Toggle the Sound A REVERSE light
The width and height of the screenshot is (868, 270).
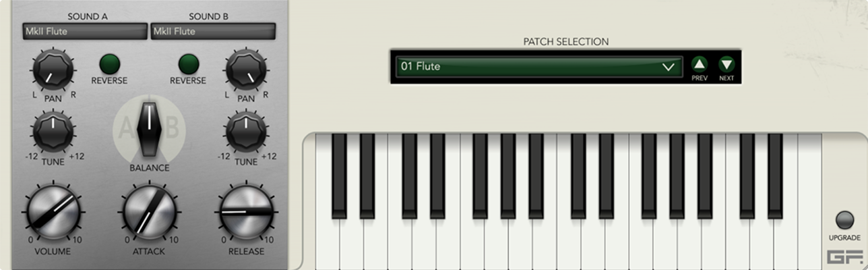(109, 64)
